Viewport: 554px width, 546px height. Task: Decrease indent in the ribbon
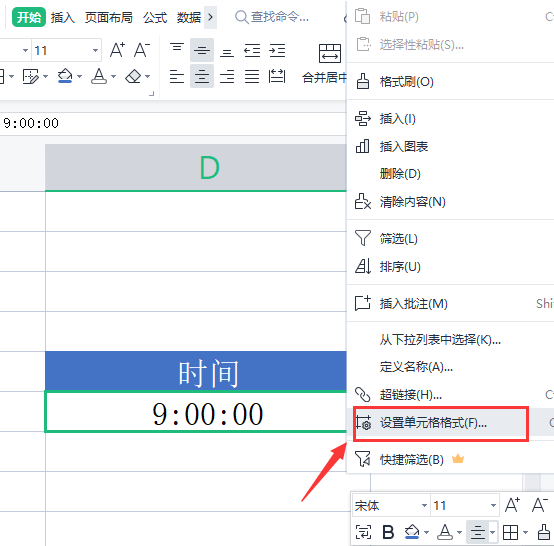(x=252, y=50)
